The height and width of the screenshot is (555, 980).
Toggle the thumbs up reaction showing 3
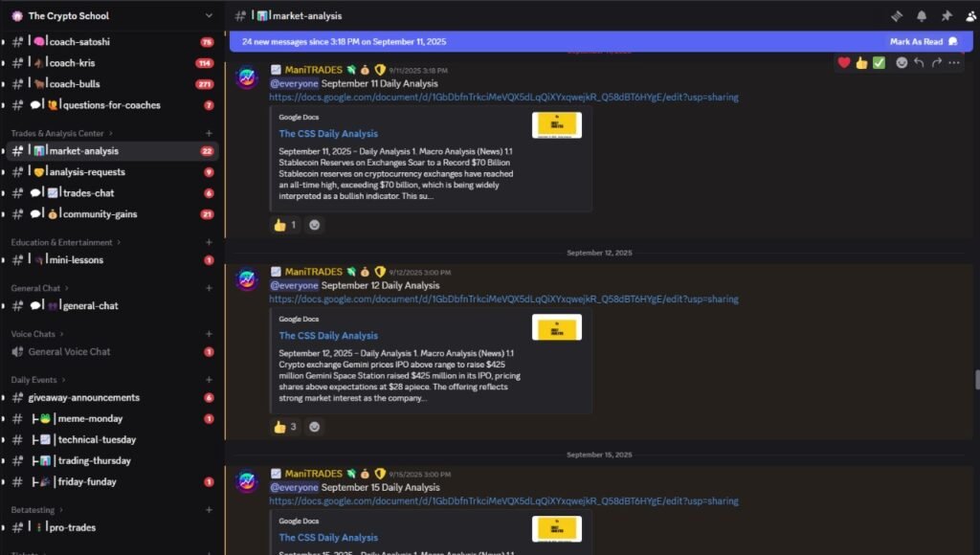point(285,427)
